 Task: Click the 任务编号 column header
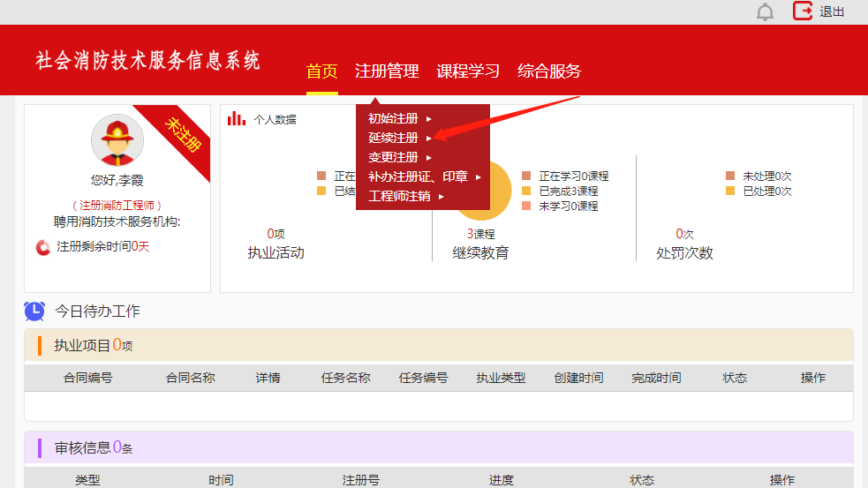(424, 378)
